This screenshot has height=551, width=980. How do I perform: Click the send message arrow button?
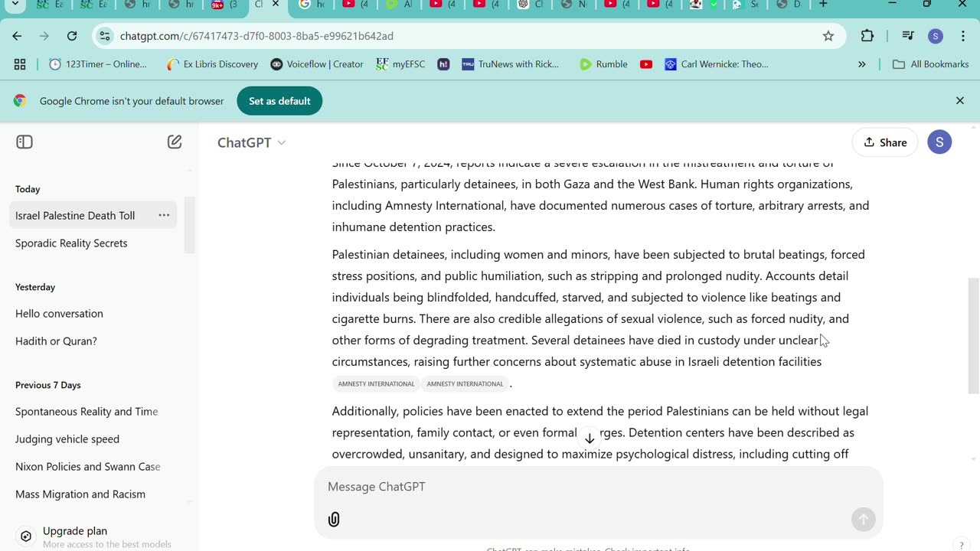point(864,520)
